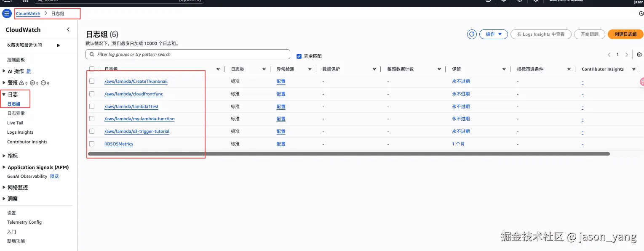644x251 pixels.
Task: Sort by the 异常检测 column arrow
Action: pyautogui.click(x=310, y=69)
